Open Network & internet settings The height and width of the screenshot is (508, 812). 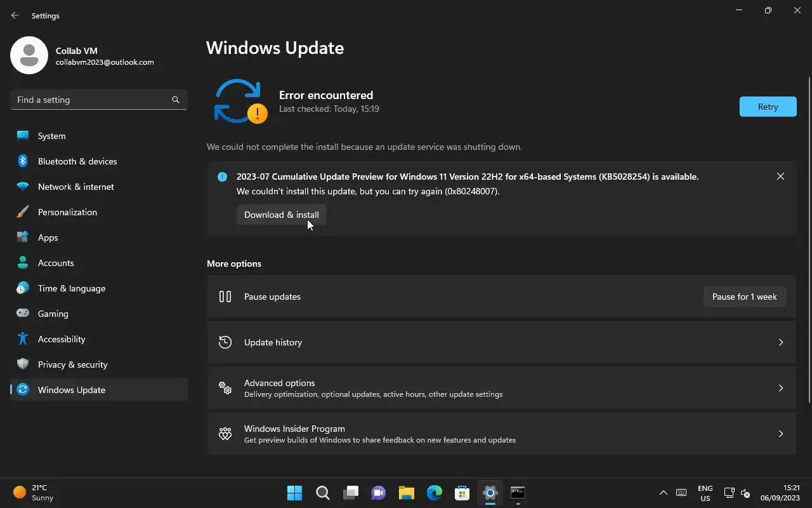[99, 187]
